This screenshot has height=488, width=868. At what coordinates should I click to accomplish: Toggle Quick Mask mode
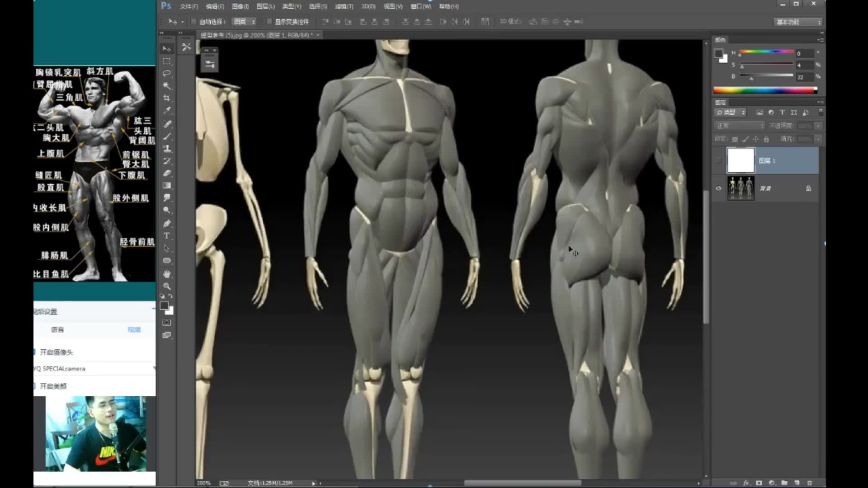167,323
